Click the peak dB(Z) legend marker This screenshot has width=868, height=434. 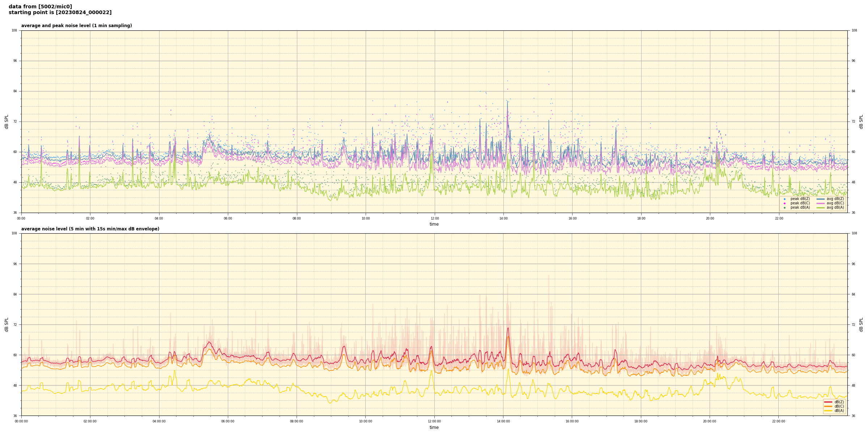coord(784,199)
